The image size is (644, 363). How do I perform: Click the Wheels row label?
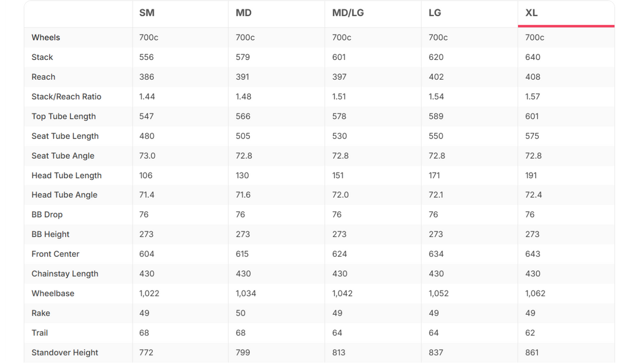[46, 38]
